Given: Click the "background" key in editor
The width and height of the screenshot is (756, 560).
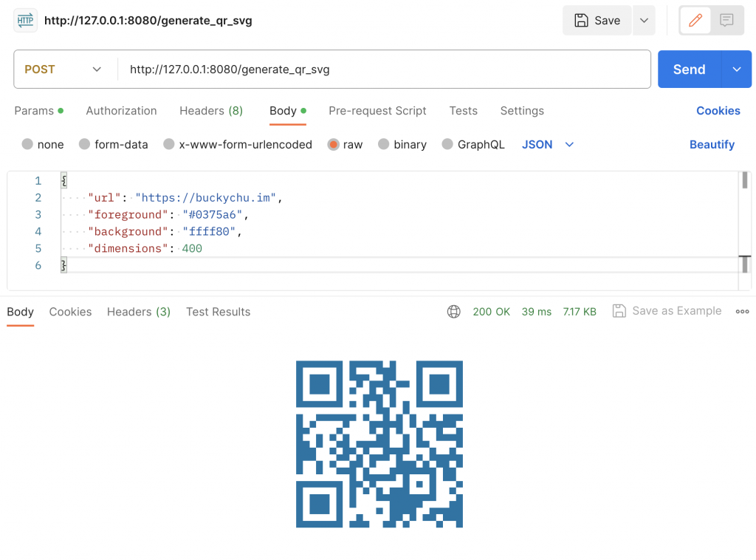Looking at the screenshot, I should coord(128,231).
